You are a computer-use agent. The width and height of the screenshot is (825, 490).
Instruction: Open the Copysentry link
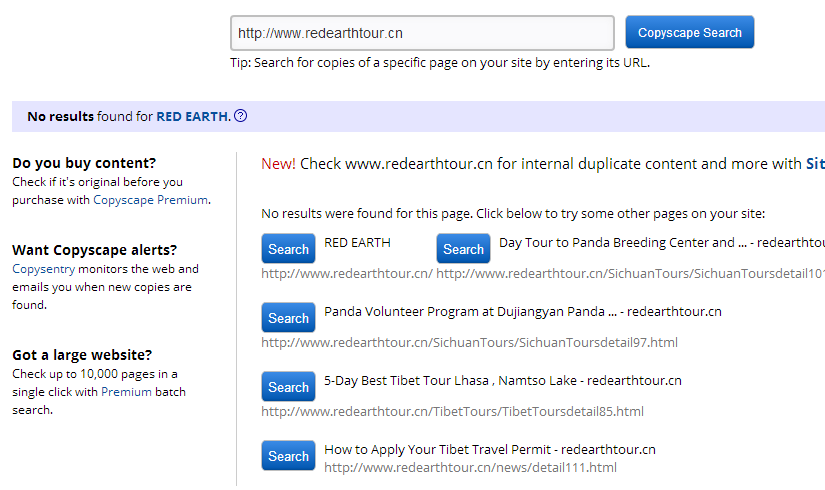pyautogui.click(x=44, y=269)
